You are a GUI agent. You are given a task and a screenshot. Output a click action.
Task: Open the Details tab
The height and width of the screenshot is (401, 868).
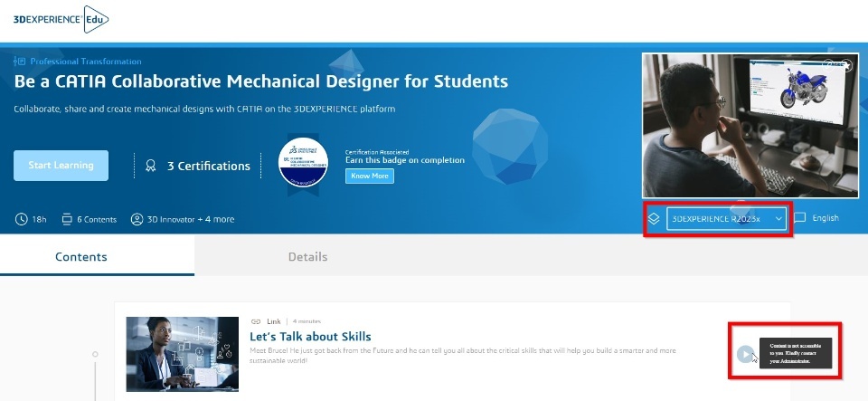tap(307, 257)
